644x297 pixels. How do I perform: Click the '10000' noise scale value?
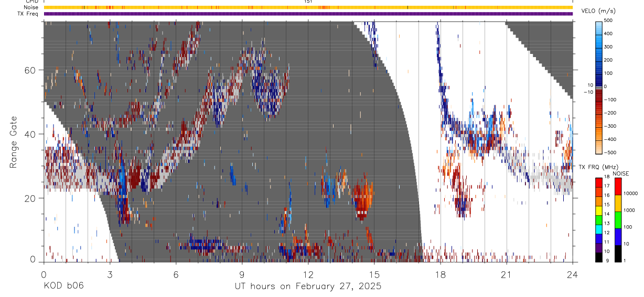click(631, 194)
